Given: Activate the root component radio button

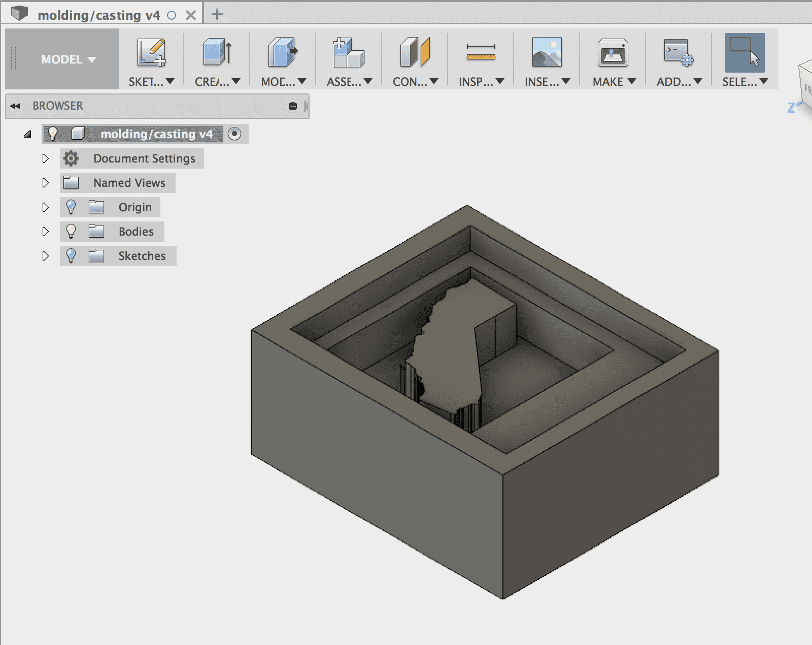Looking at the screenshot, I should (x=234, y=134).
